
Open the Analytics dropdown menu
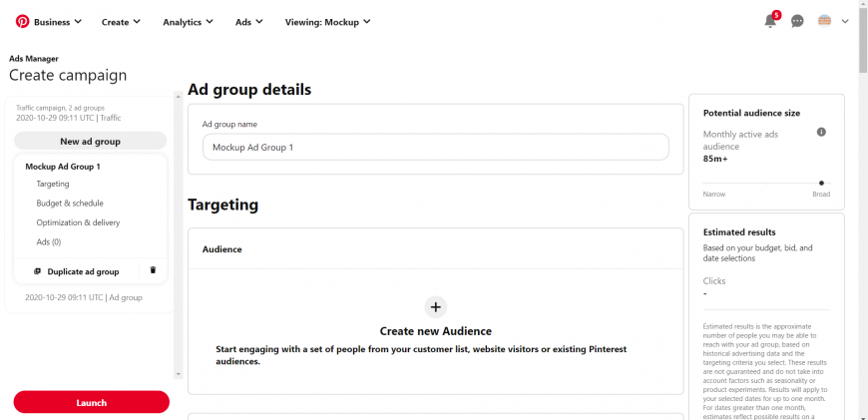188,22
